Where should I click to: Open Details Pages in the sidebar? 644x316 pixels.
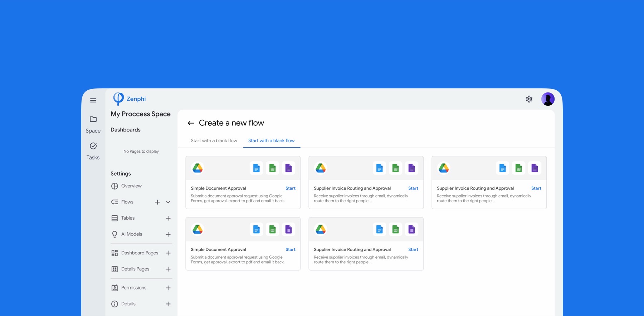pyautogui.click(x=131, y=269)
